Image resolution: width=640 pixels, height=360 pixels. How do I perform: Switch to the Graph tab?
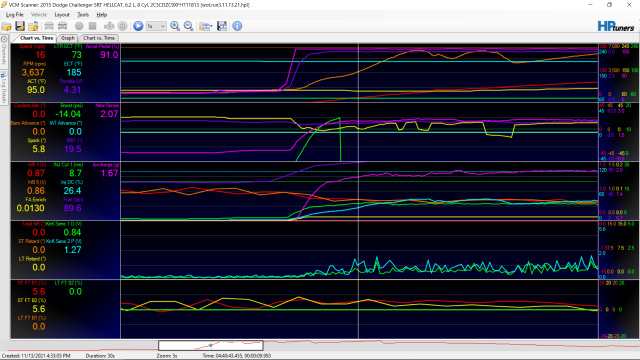pyautogui.click(x=68, y=38)
